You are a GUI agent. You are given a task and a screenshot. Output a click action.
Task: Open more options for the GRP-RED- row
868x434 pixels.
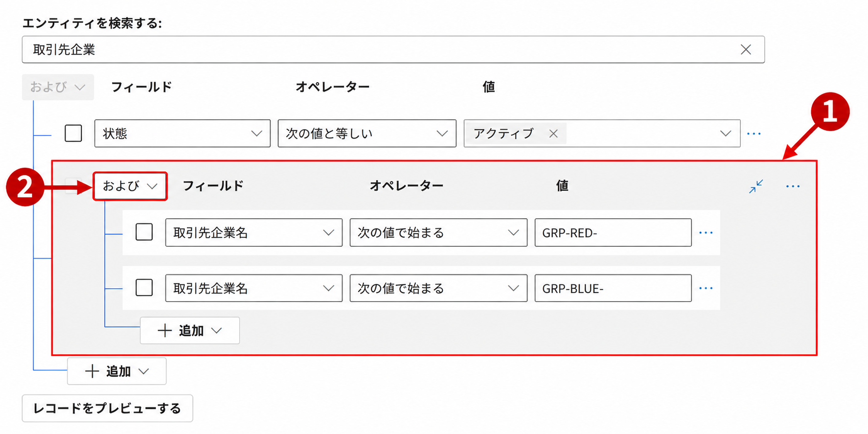(x=706, y=233)
